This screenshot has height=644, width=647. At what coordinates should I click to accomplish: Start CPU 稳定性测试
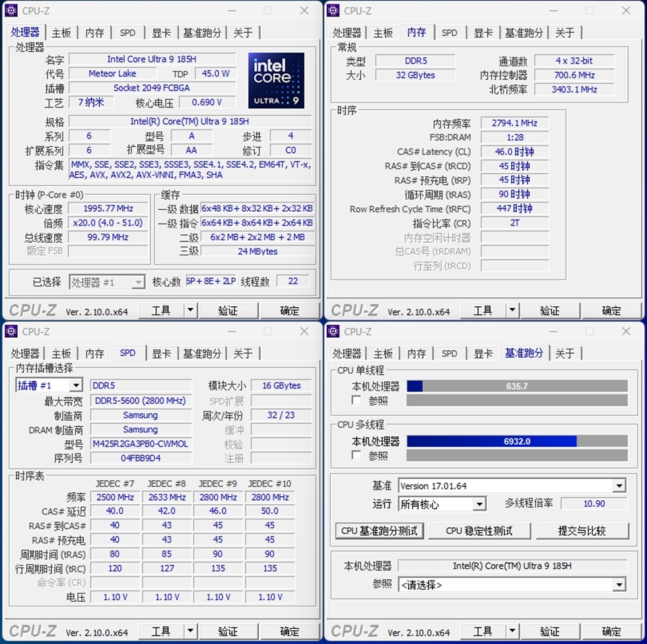point(479,531)
